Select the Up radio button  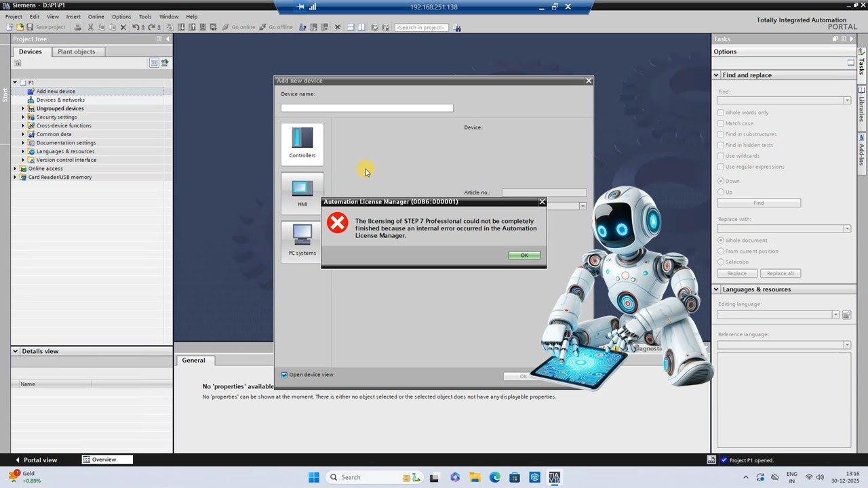click(721, 192)
